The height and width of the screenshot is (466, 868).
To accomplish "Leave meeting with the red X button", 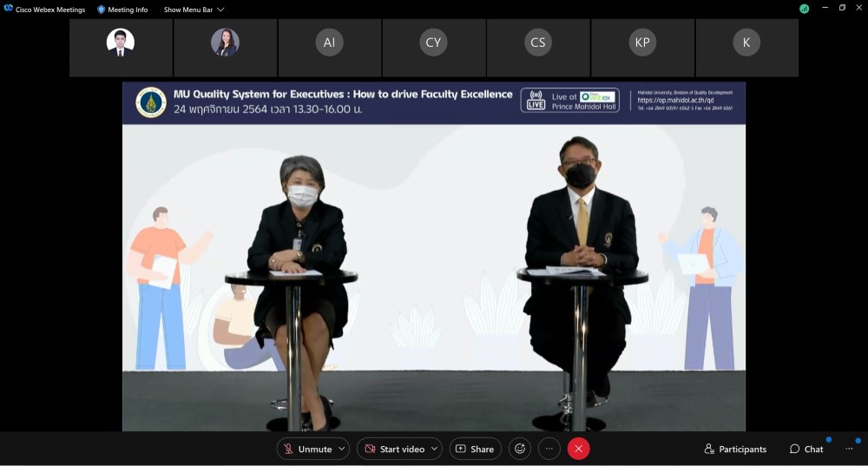I will pyautogui.click(x=578, y=449).
